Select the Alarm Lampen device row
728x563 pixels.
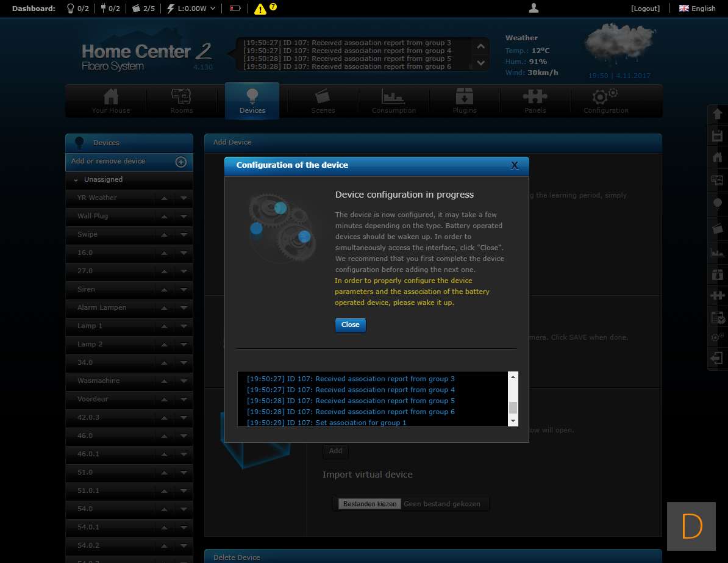129,308
